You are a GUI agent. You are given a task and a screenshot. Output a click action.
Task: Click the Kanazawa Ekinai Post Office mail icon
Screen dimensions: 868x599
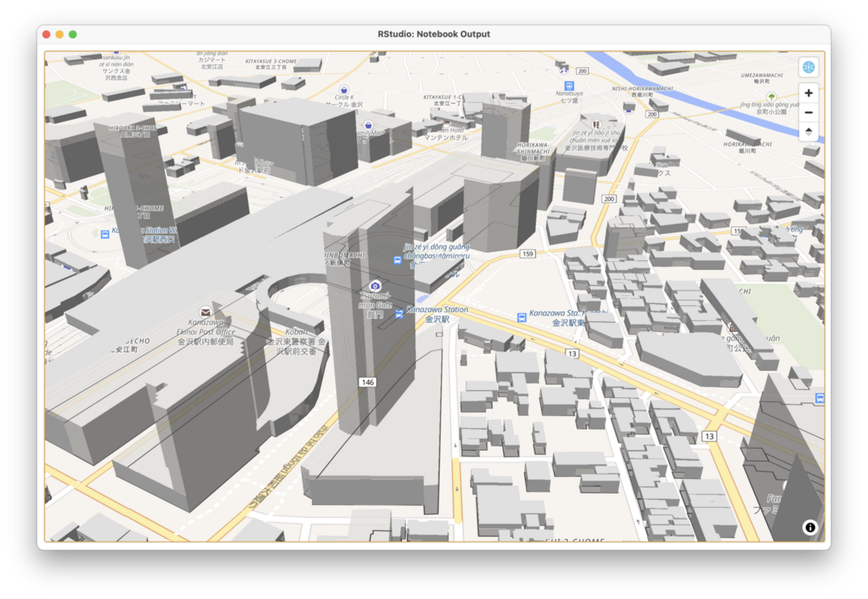[x=204, y=311]
